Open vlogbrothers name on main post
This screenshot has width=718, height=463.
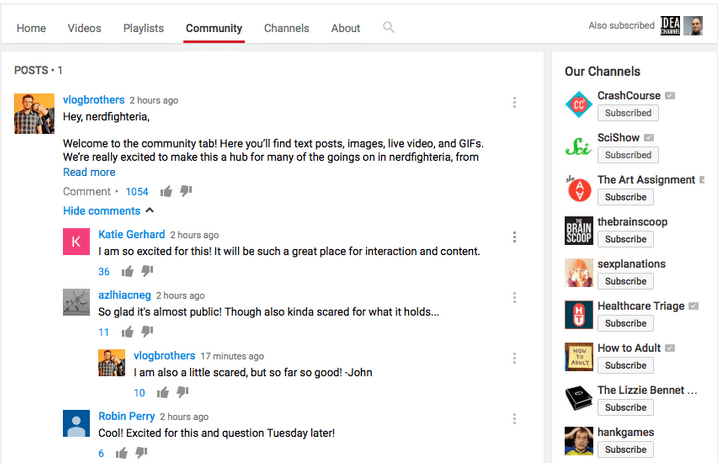pyautogui.click(x=93, y=100)
